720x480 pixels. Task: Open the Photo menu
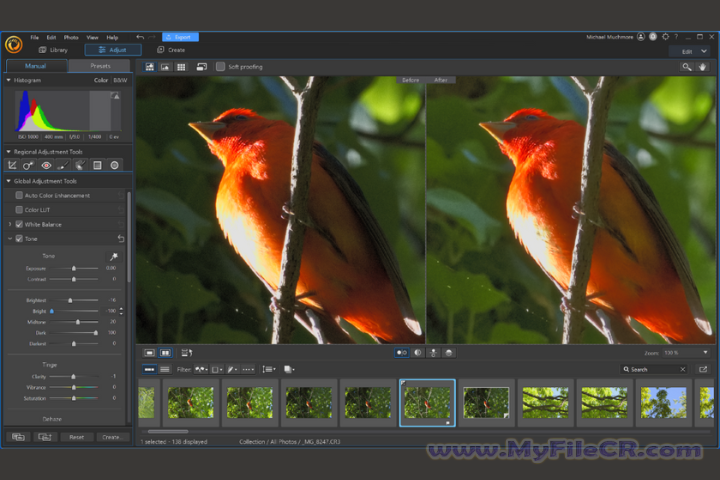pyautogui.click(x=71, y=37)
